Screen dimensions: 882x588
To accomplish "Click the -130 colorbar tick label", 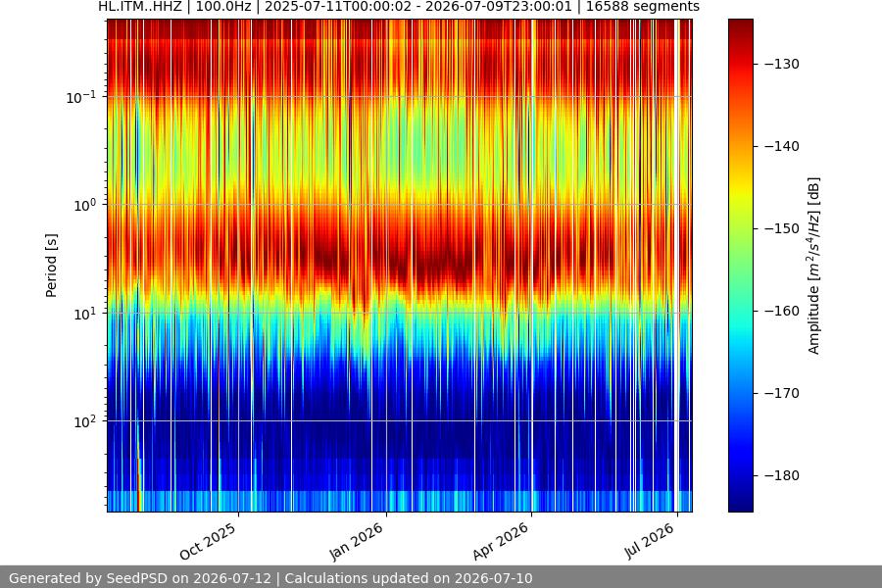I will [x=782, y=64].
